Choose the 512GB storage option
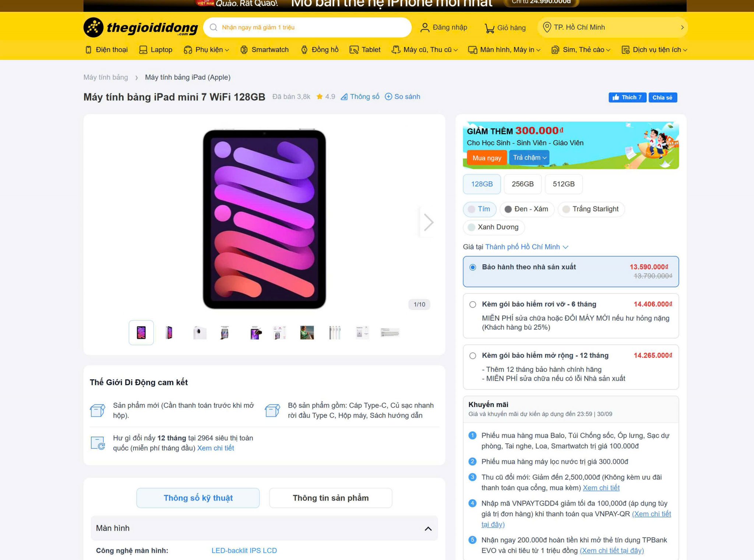 point(563,184)
